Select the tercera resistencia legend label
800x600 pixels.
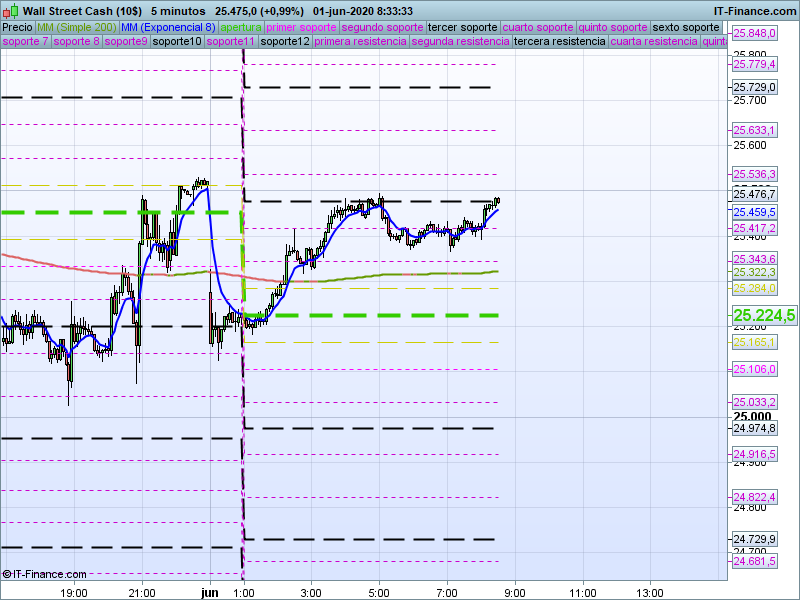[x=560, y=41]
